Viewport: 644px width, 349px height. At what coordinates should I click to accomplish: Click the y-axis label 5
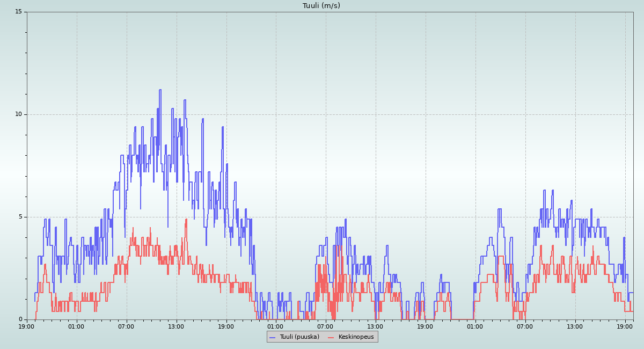point(20,217)
